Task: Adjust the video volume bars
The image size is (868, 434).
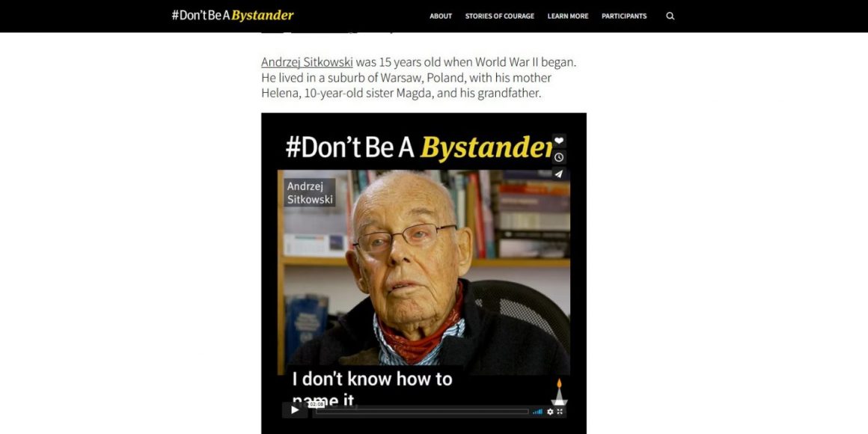Action: (x=537, y=412)
